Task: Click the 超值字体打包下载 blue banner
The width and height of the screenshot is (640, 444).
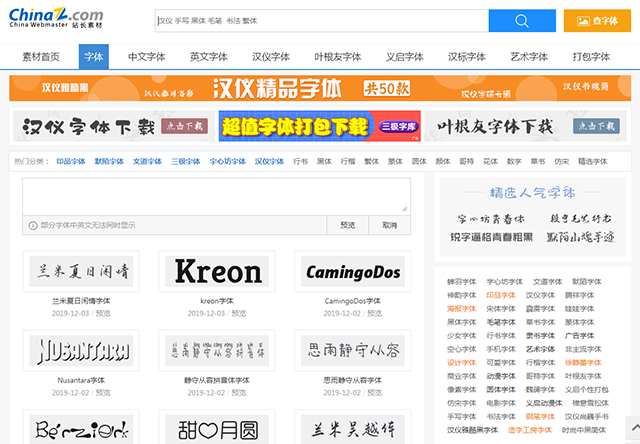Action: pos(319,127)
